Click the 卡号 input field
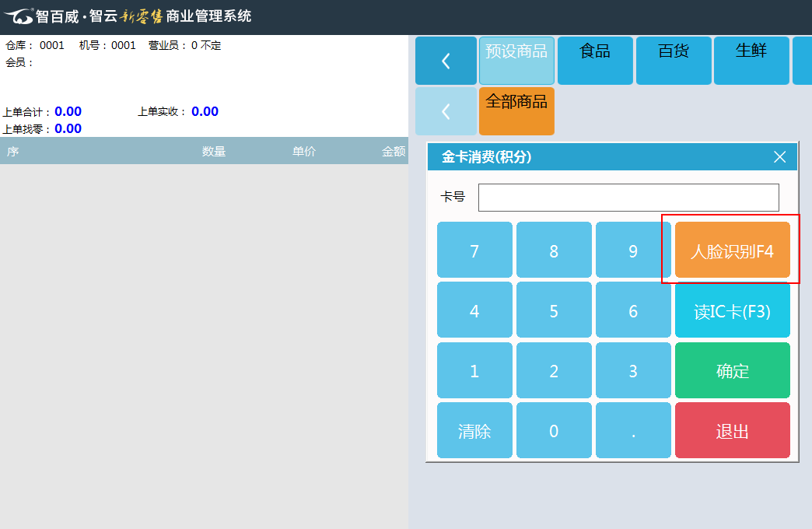This screenshot has width=812, height=529. (x=628, y=198)
